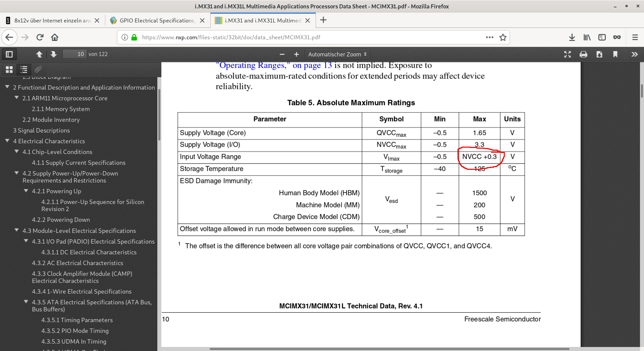Collapse 4.1 Chip-Level Conditions section
This screenshot has height=351, width=644.
16,151
